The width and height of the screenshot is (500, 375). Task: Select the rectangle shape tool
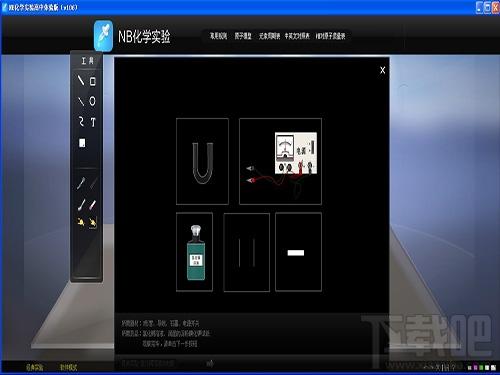click(x=93, y=81)
